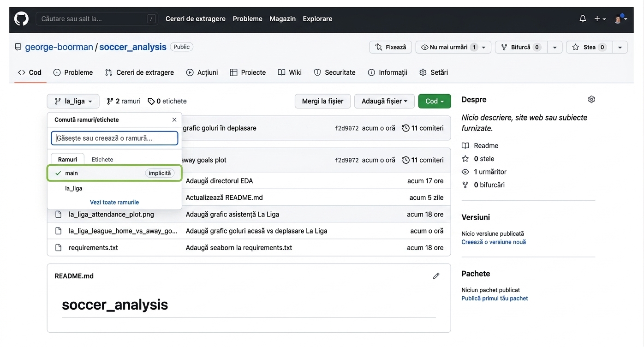
Task: Switch to the Ramuri tab in popup
Action: [67, 159]
